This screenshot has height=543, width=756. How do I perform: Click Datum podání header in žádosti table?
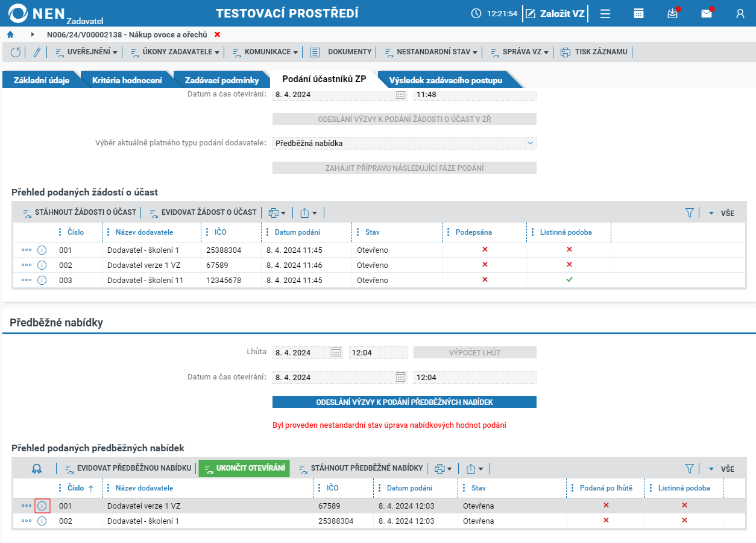tap(297, 232)
